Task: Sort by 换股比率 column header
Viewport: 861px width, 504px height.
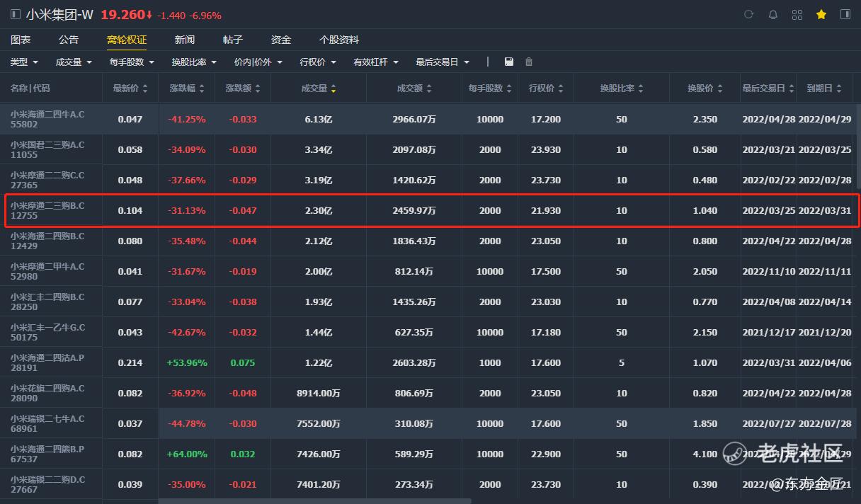Action: tap(622, 88)
